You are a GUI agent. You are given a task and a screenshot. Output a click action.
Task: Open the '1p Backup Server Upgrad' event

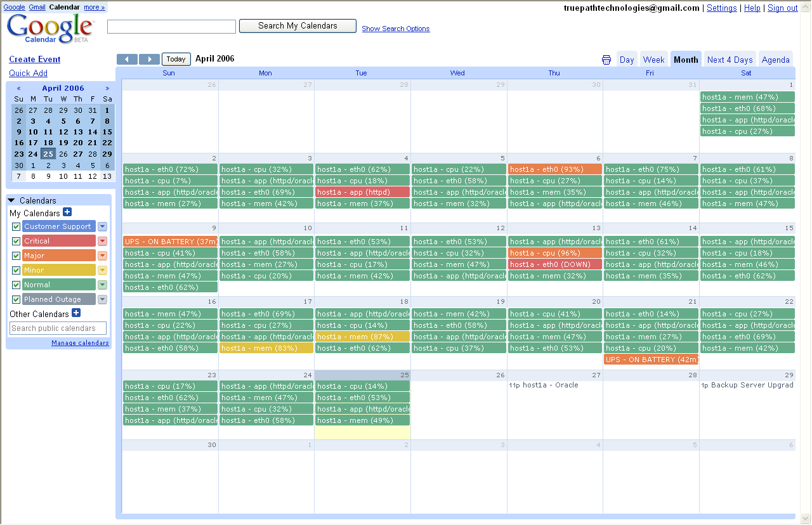point(747,385)
